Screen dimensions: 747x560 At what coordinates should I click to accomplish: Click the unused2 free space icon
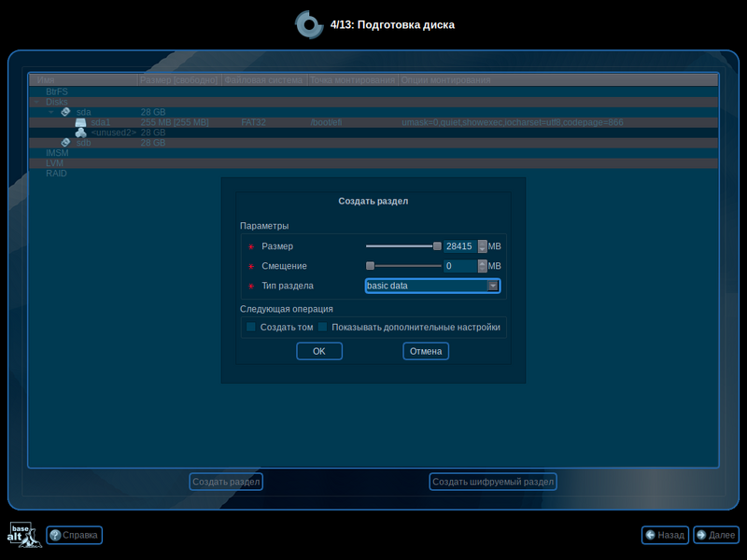[80, 133]
